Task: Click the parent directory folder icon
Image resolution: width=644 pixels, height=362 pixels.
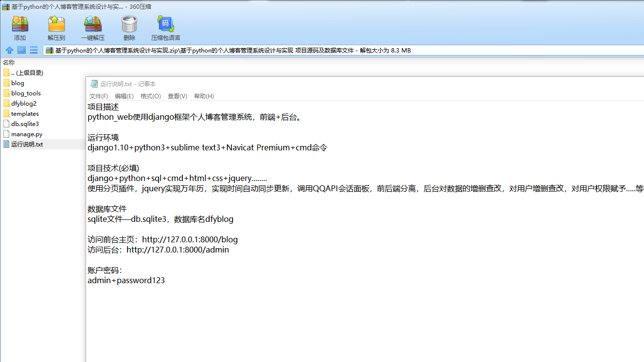Action: tap(6, 72)
